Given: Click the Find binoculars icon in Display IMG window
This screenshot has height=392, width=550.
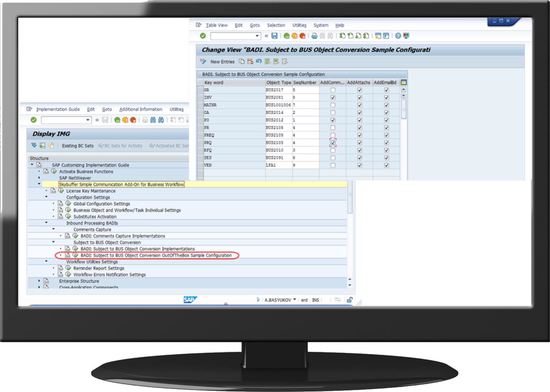Looking at the screenshot, I should pyautogui.click(x=153, y=120).
